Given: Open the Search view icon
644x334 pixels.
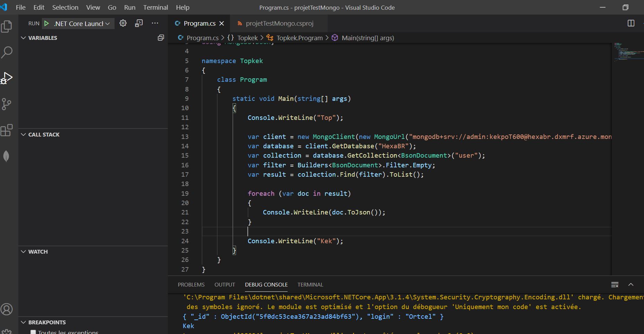Looking at the screenshot, I should pos(7,52).
